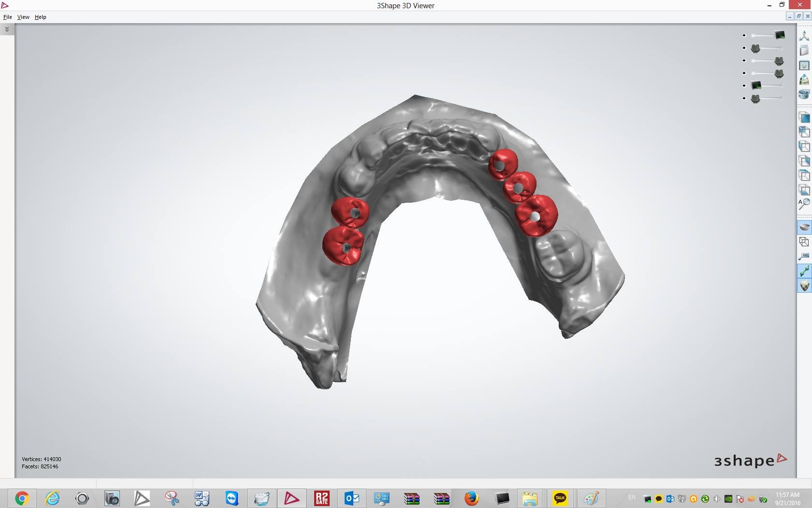Select the wireframe cube view icon
This screenshot has height=508, width=812.
pyautogui.click(x=804, y=241)
